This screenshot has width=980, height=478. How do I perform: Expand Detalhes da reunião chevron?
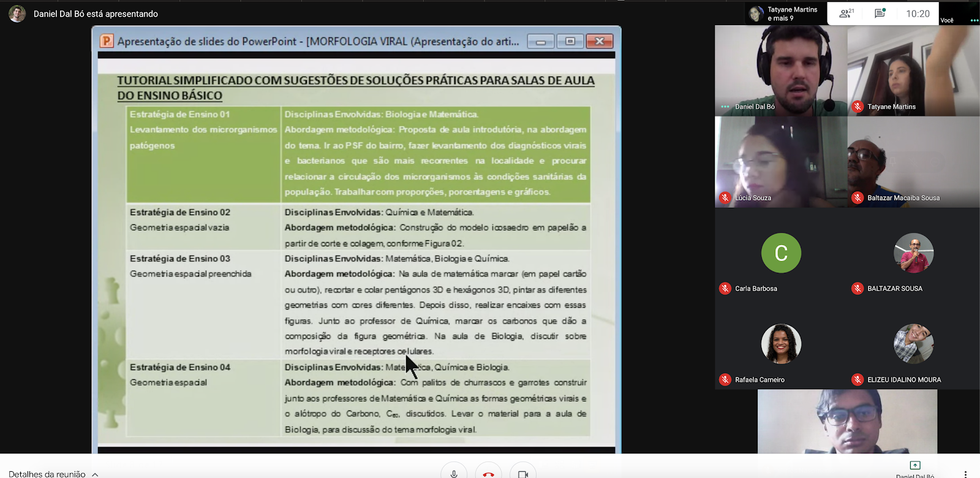[x=95, y=474]
